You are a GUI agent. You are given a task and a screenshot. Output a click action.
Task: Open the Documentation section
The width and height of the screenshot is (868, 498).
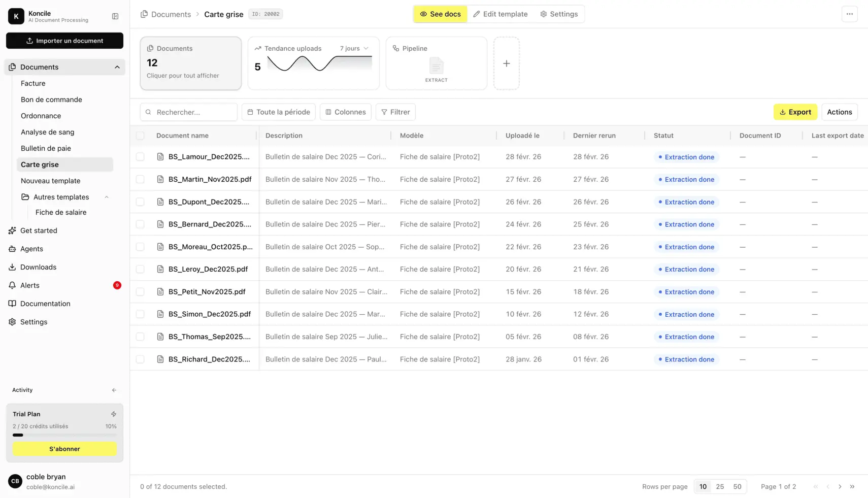(x=45, y=303)
